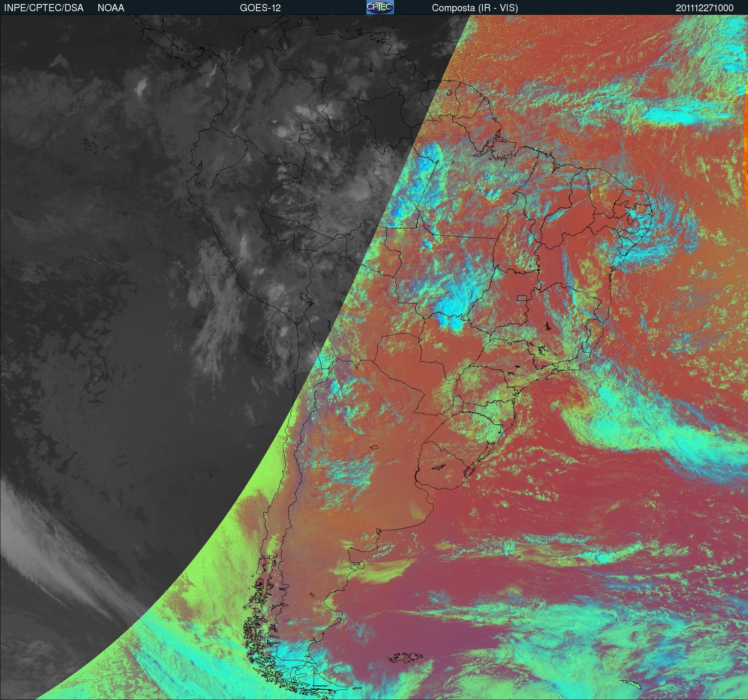Click the NOAA label in the header

pyautogui.click(x=111, y=8)
